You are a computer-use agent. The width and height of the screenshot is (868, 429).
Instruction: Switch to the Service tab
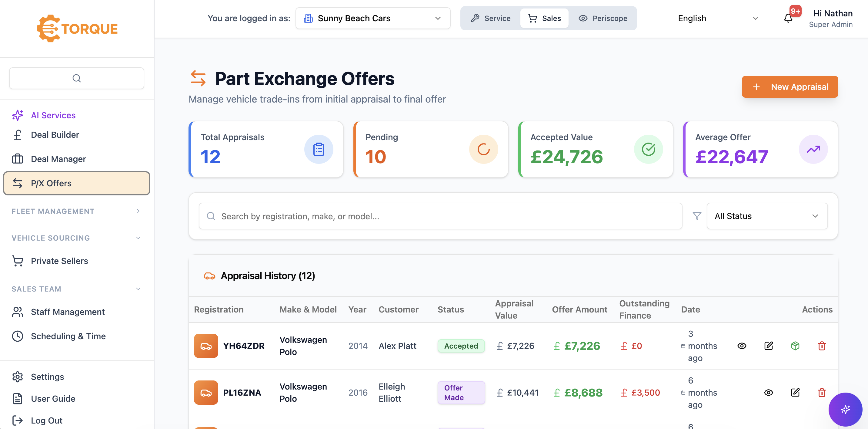point(490,18)
